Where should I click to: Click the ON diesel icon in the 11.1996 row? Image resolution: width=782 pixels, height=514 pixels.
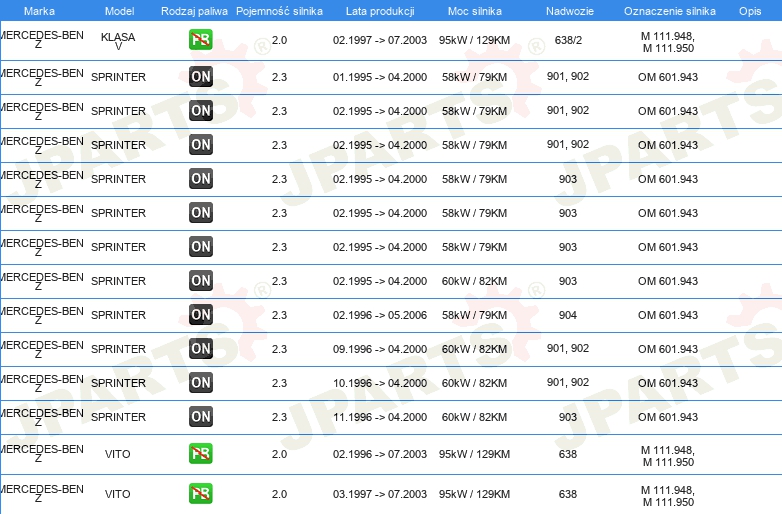coord(200,417)
